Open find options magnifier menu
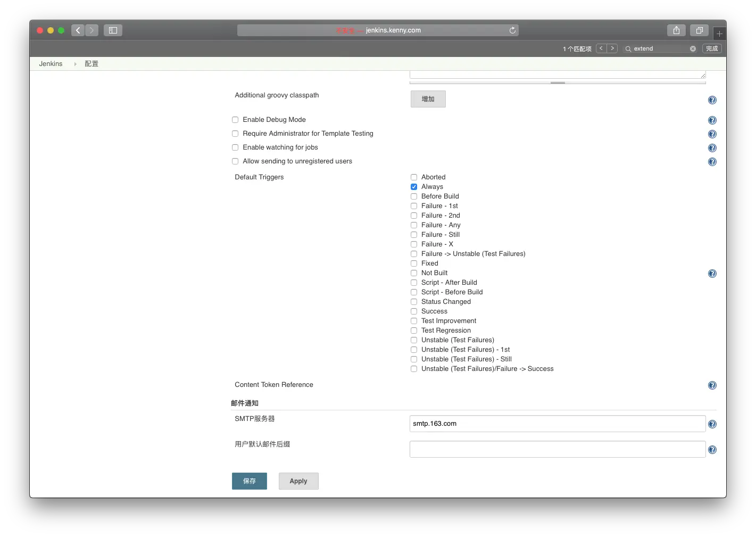The image size is (756, 537). 628,48
